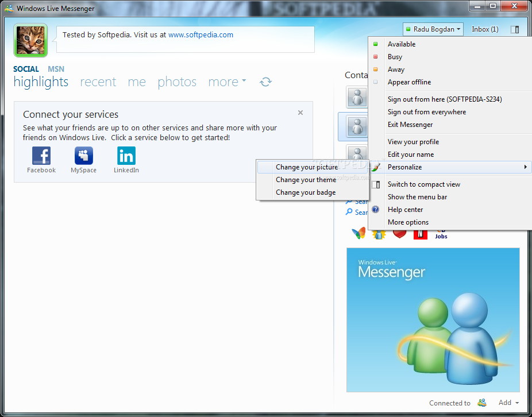Open Inbox (1)
532x417 pixels.
point(485,29)
